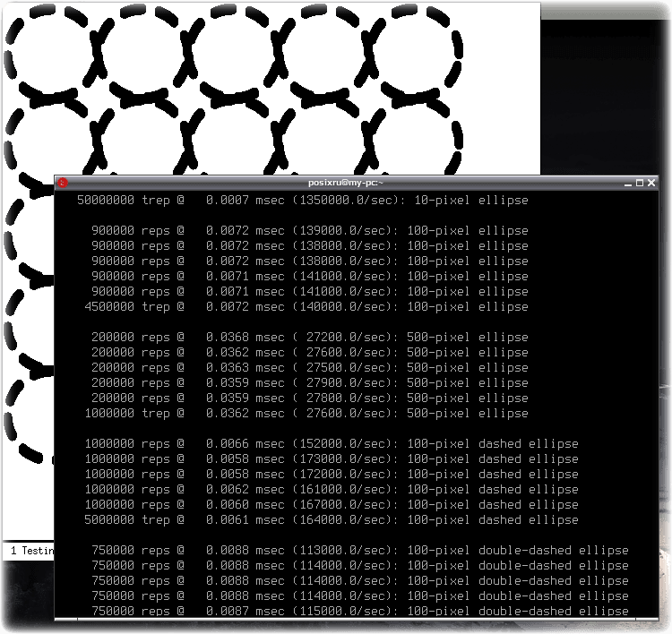
Task: Click the '0.0060 msec' timing
Action: pyautogui.click(x=246, y=505)
